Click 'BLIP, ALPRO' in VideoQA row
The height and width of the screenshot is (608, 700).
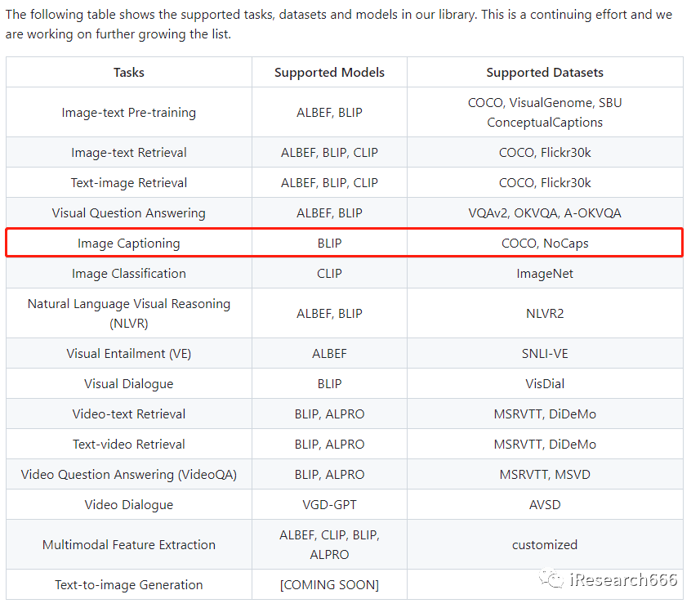(x=329, y=475)
